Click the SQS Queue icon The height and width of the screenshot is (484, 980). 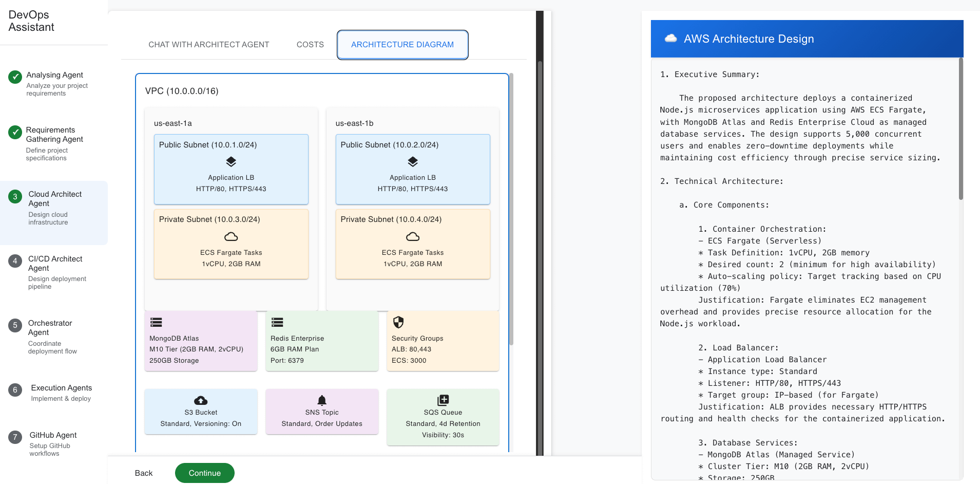click(x=443, y=400)
